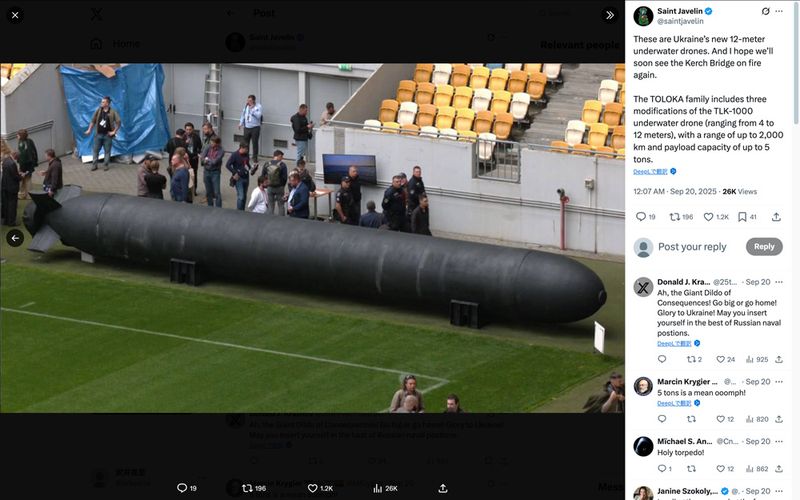Screen dimensions: 800x500
Task: Share from the bottom image toolbar
Action: click(443, 488)
